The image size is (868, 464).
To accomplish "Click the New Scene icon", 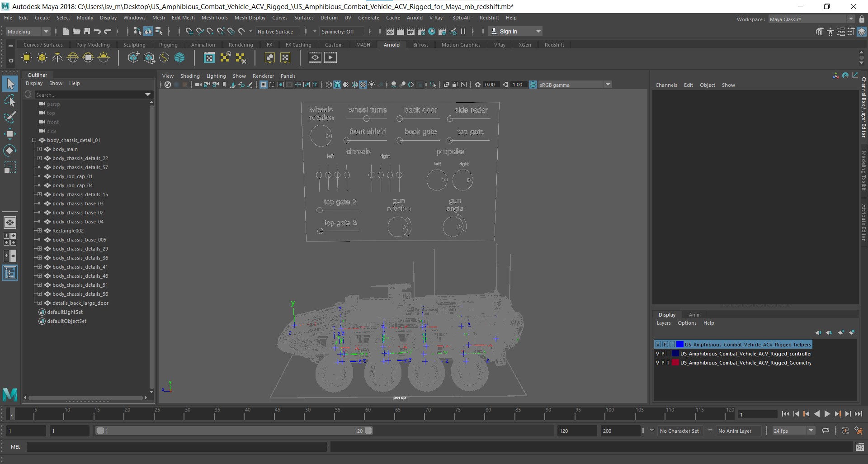I will [x=66, y=31].
